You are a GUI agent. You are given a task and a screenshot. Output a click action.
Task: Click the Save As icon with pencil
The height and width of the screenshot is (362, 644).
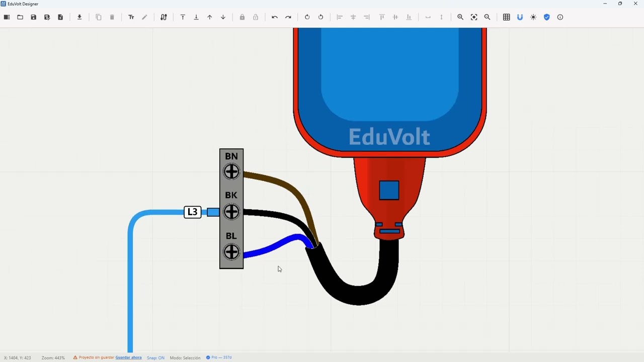coord(47,17)
